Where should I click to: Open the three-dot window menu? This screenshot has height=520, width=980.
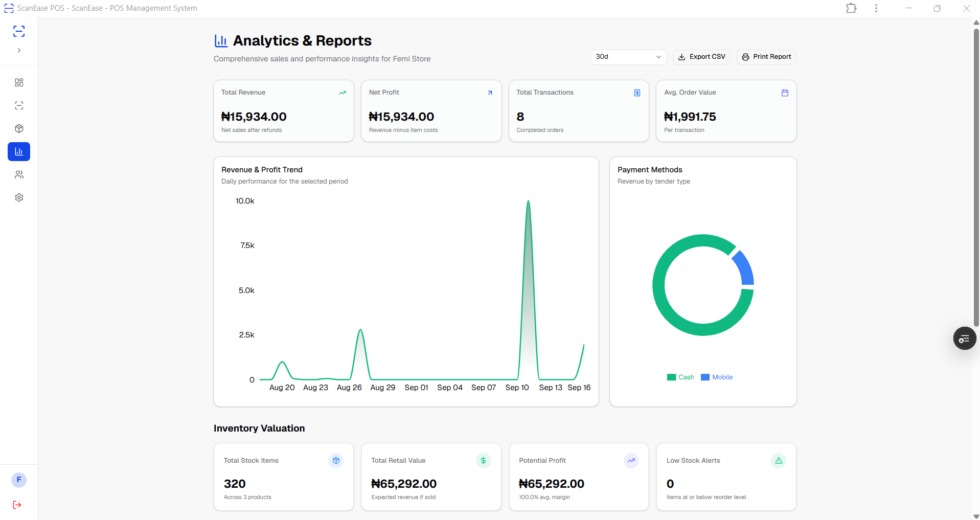click(876, 8)
